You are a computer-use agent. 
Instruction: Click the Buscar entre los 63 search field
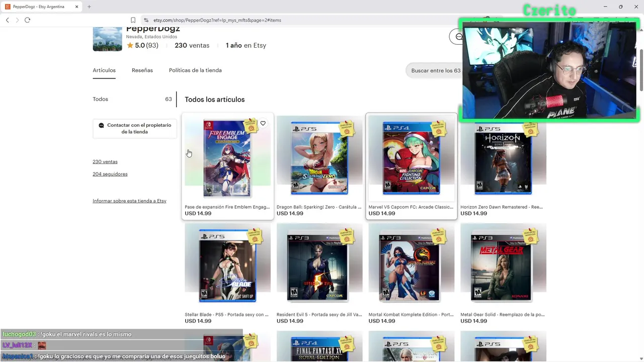(435, 70)
